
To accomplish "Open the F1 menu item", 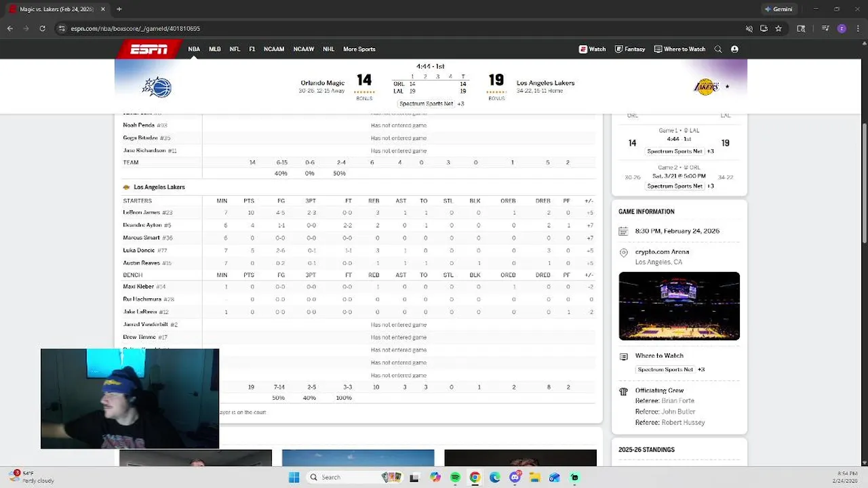I will pyautogui.click(x=252, y=49).
